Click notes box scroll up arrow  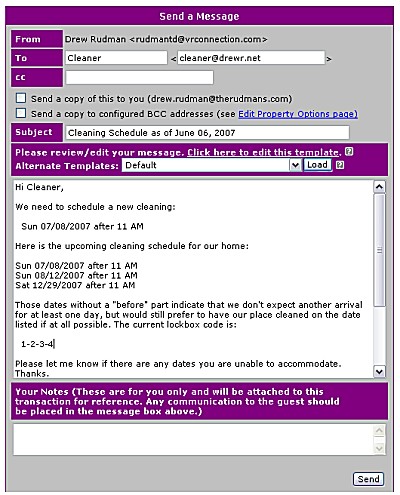[379, 431]
